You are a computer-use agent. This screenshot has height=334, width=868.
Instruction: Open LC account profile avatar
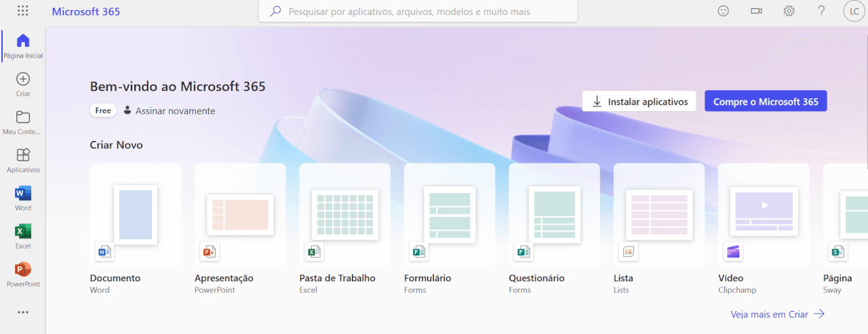(854, 11)
